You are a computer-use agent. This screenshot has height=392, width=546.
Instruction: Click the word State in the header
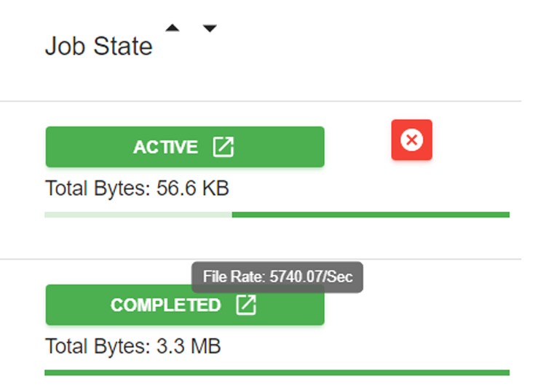(x=123, y=46)
